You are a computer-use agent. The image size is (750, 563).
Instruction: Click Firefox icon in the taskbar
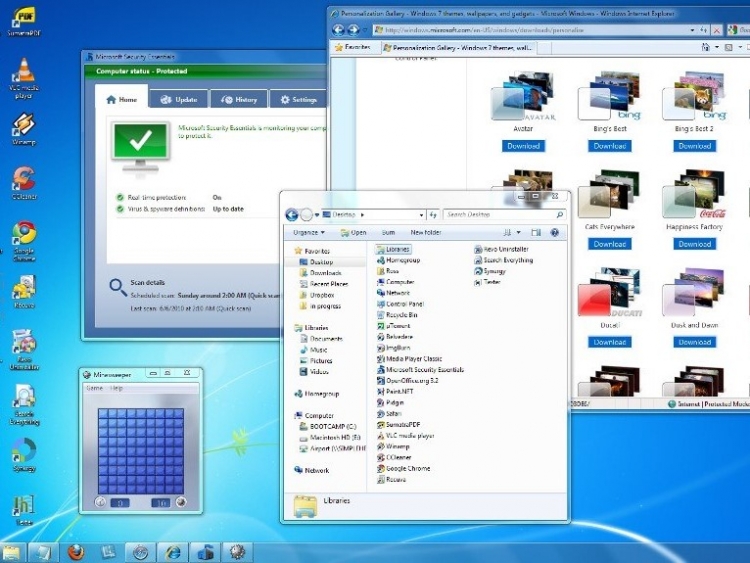pos(77,551)
